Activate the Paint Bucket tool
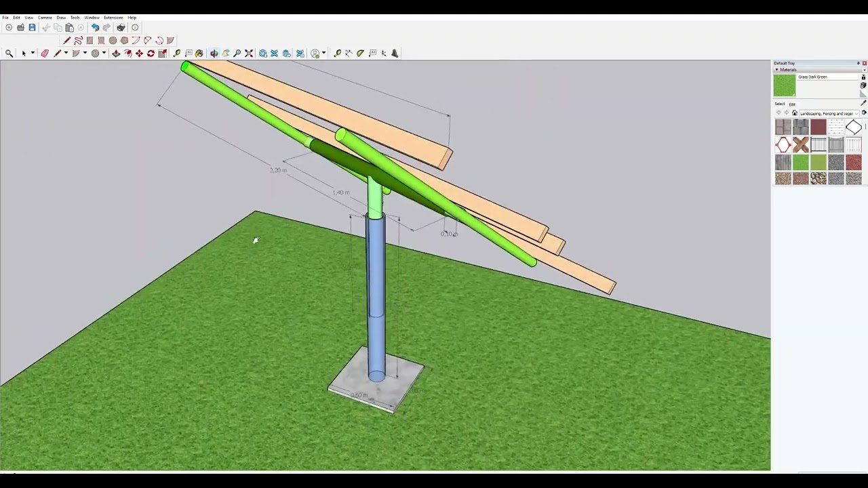Image resolution: width=868 pixels, height=488 pixels. pyautogui.click(x=199, y=53)
